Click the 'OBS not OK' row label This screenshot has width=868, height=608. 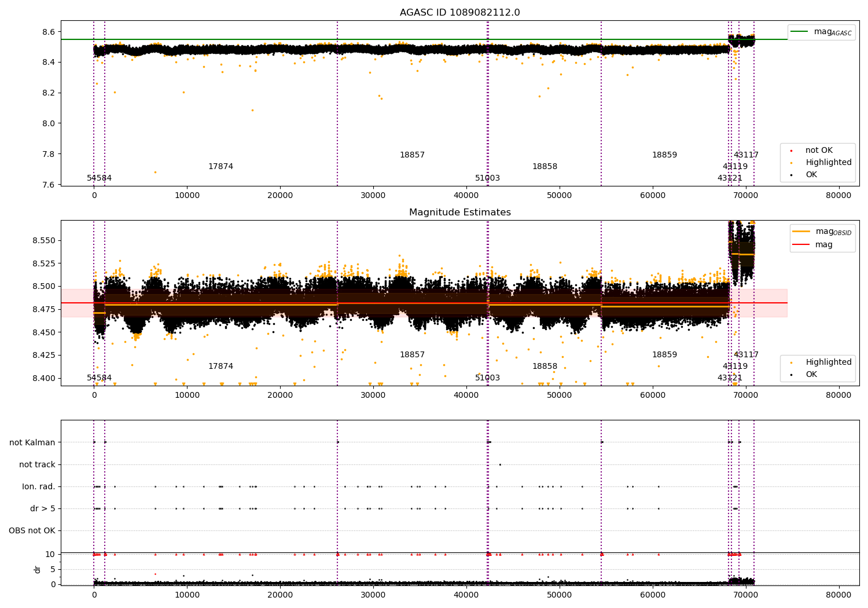click(x=32, y=530)
